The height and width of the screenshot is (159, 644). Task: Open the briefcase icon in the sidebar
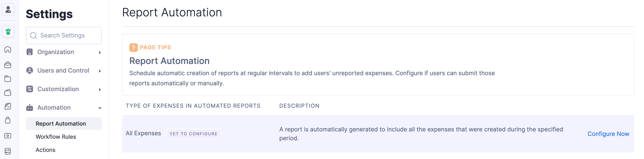click(8, 65)
